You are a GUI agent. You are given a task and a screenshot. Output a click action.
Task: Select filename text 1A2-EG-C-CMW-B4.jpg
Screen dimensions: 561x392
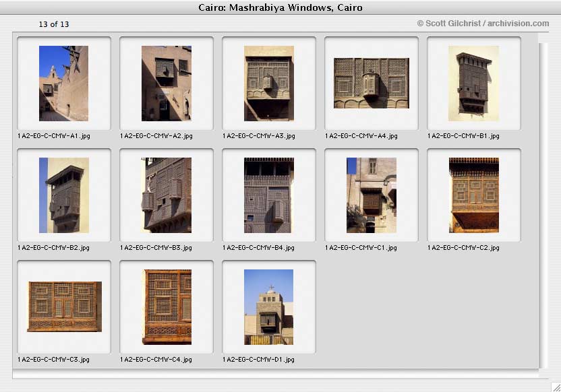pyautogui.click(x=258, y=248)
